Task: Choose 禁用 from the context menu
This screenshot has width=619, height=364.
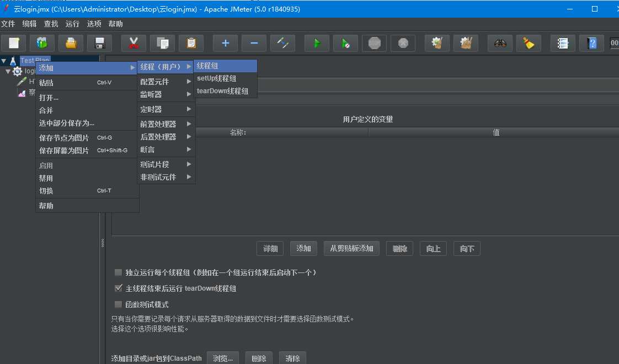Action: coord(87,178)
